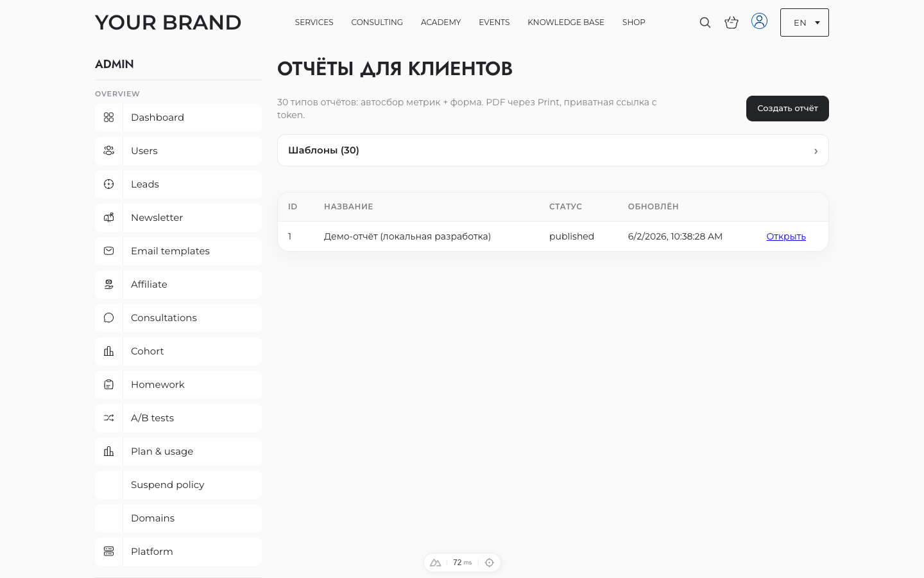
Task: Open the CONSULTING menu
Action: [x=377, y=22]
